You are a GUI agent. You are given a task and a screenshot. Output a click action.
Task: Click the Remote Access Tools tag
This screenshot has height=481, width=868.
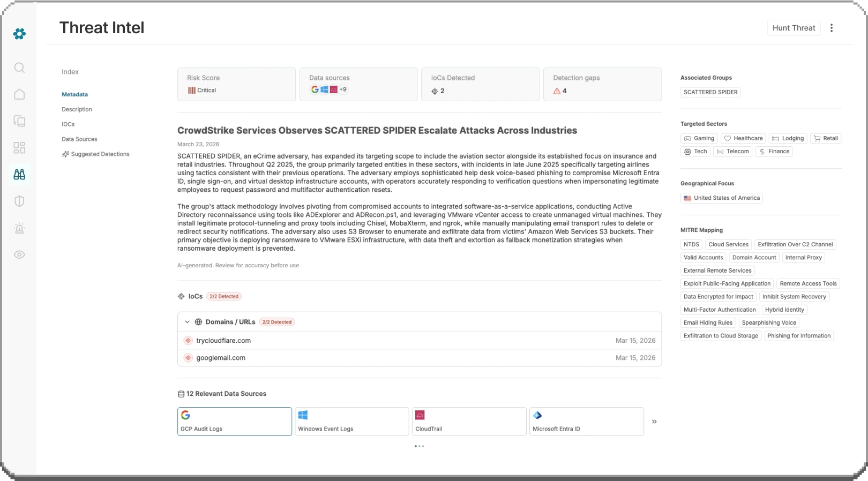pyautogui.click(x=808, y=284)
